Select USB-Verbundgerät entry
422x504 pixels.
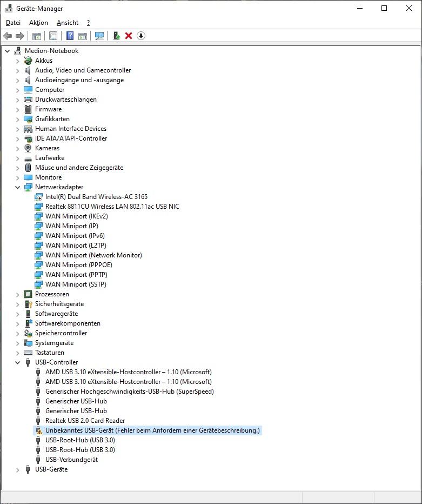(72, 460)
